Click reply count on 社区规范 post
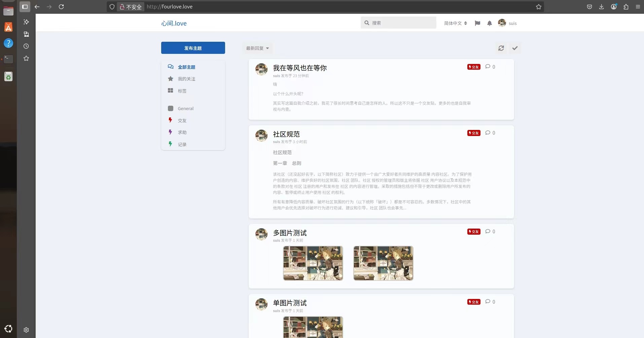Screen dimensions: 644x338 click(490, 133)
